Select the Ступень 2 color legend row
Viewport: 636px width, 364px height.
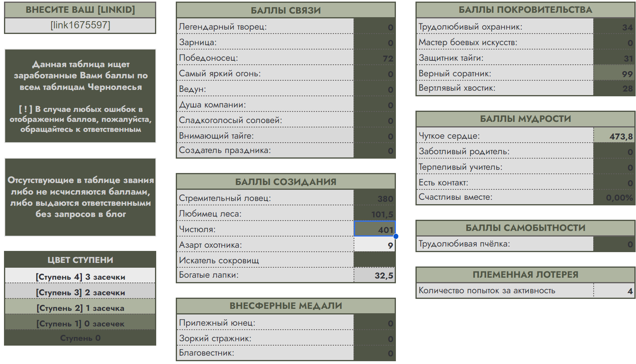[80, 308]
